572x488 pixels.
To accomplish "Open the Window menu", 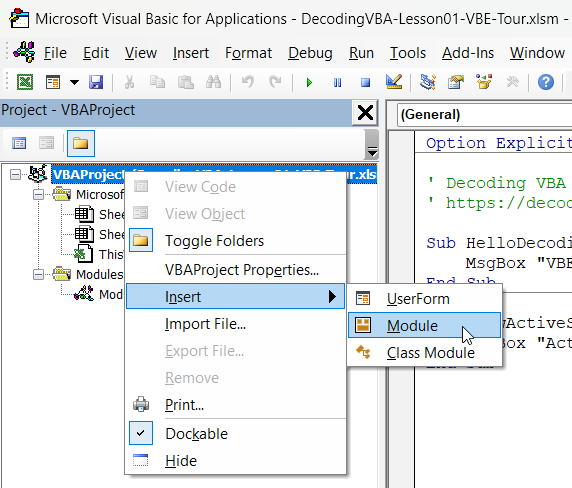I will point(537,53).
